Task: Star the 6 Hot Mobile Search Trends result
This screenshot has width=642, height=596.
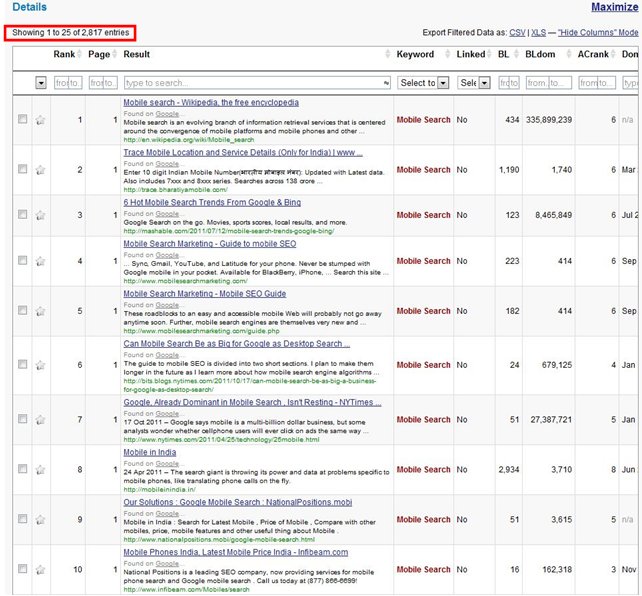Action: click(x=41, y=215)
